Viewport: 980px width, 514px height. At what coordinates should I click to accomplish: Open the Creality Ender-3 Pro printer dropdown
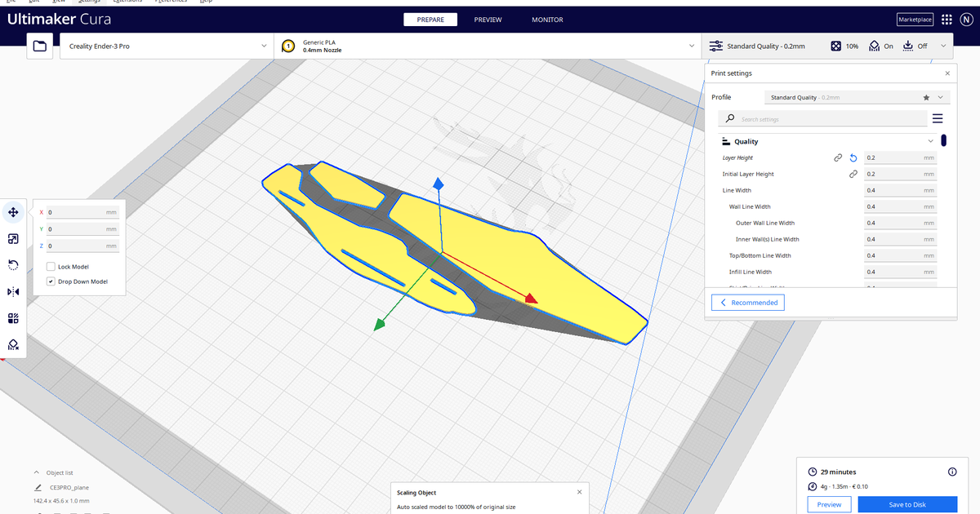coord(166,47)
